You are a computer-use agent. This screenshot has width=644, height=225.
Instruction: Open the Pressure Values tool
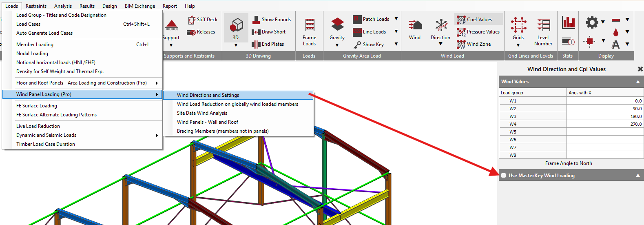click(478, 32)
